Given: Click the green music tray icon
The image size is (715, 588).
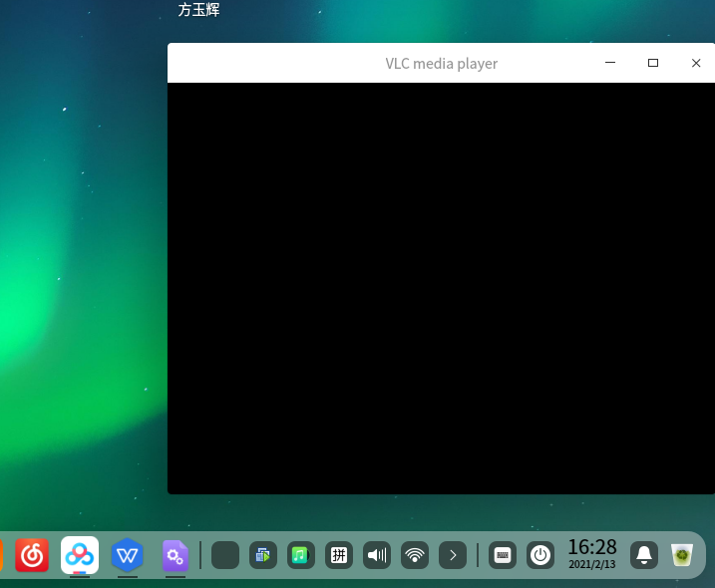Looking at the screenshot, I should 301,555.
